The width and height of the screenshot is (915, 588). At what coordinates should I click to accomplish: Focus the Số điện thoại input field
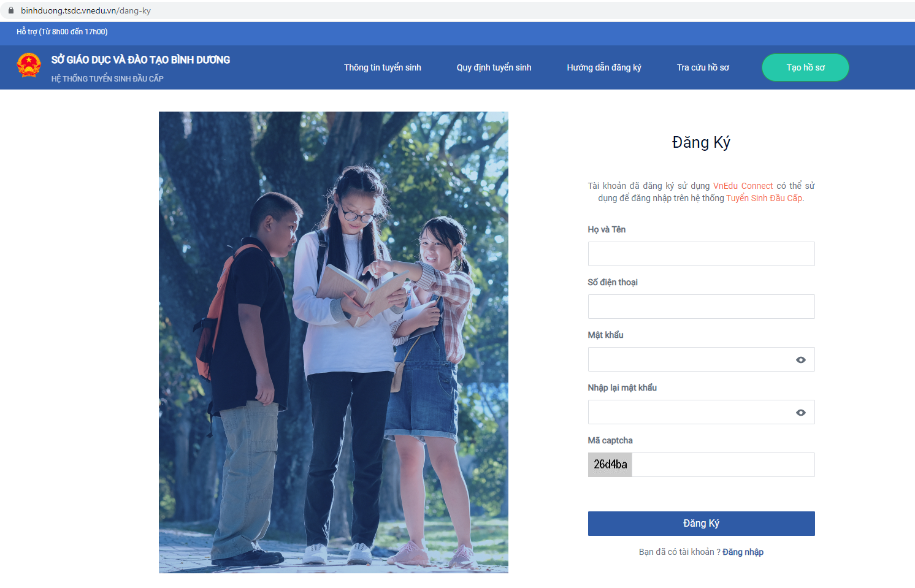[x=701, y=307]
